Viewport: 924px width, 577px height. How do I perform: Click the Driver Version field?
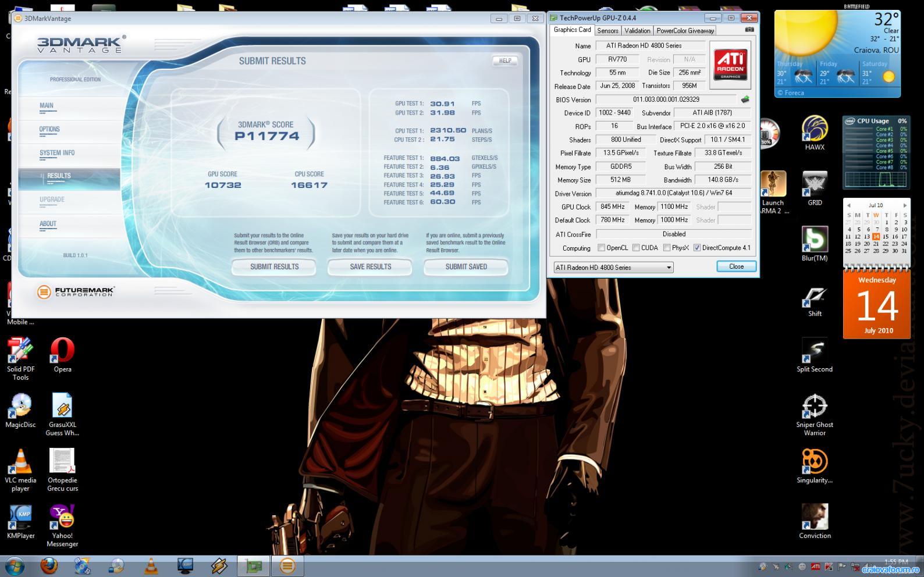click(674, 193)
